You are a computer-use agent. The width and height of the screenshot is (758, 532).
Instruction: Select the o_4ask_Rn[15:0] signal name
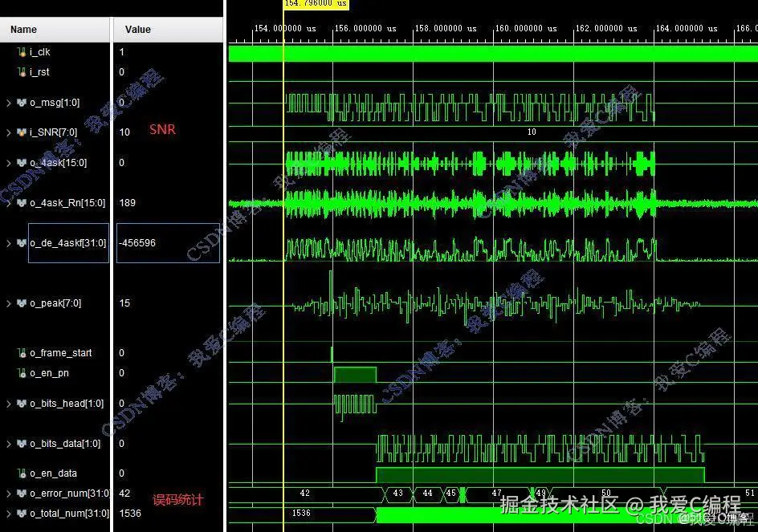pyautogui.click(x=67, y=203)
